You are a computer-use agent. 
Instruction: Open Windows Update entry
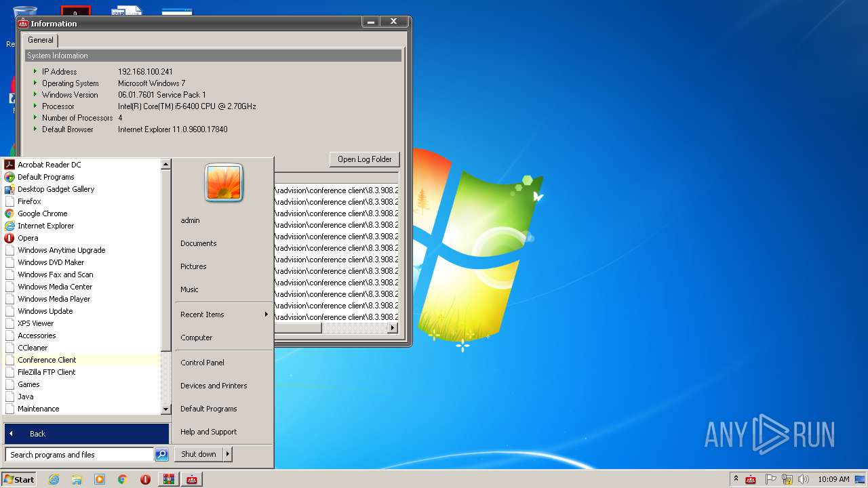tap(45, 311)
